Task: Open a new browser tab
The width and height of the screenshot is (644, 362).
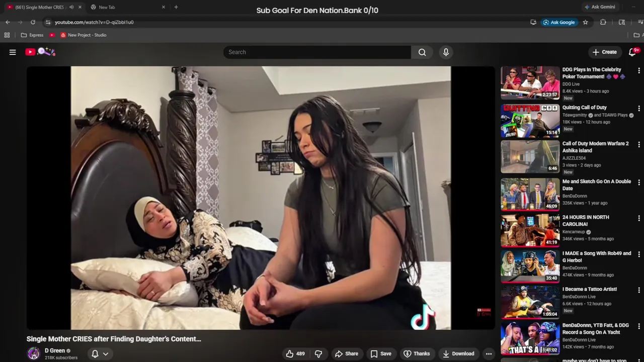Action: click(x=176, y=7)
